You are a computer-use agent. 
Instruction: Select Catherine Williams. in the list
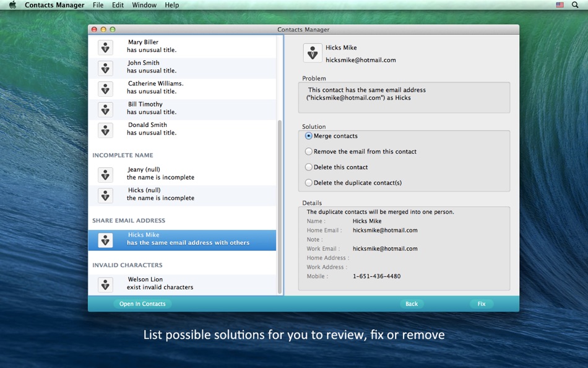click(182, 89)
